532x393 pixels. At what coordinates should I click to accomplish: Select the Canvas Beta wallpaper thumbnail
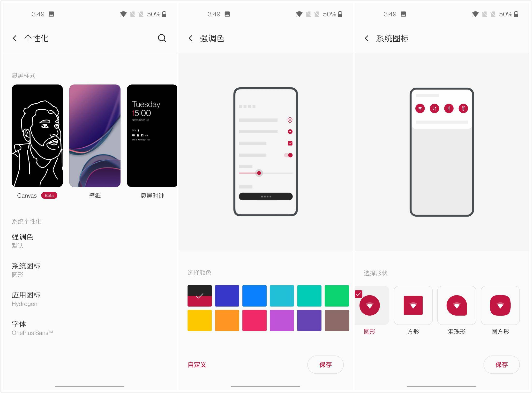(x=37, y=136)
